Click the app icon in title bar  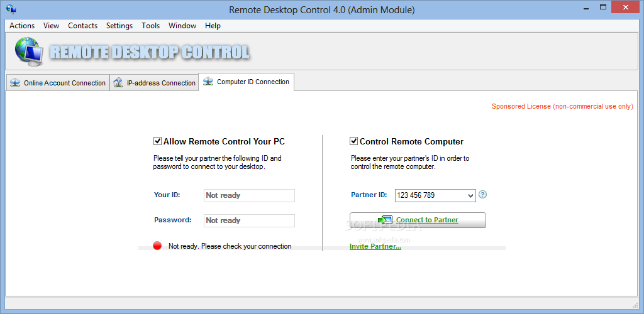tap(11, 9)
